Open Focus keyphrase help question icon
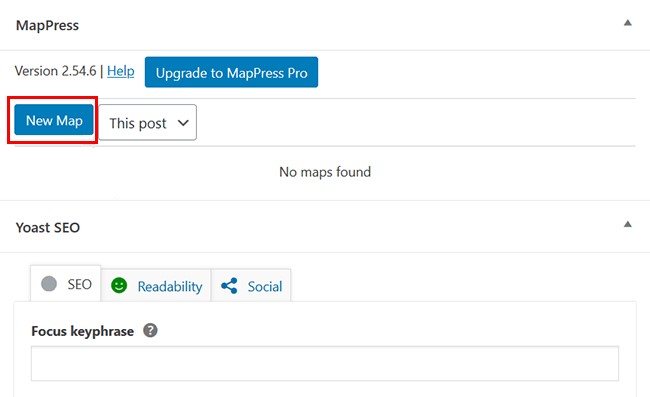 pos(150,330)
